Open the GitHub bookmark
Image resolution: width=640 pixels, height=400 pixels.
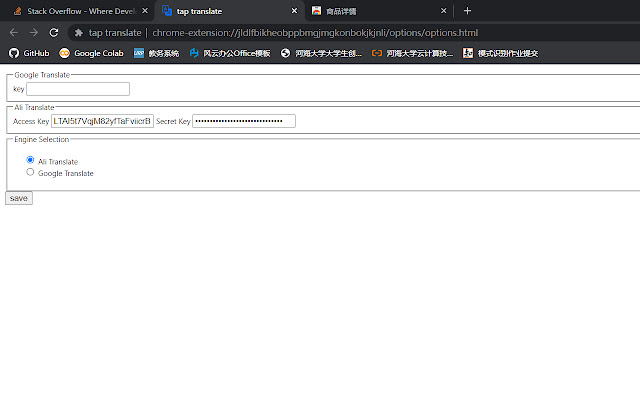click(x=29, y=53)
